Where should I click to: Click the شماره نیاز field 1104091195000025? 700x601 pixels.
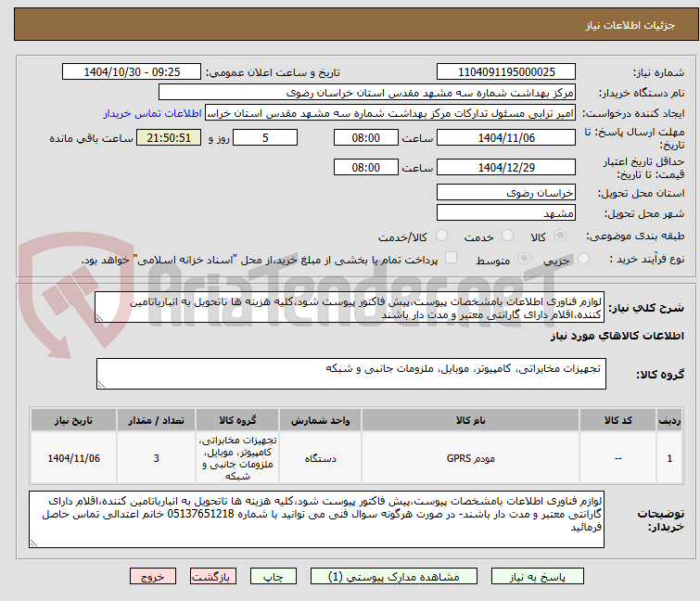(x=506, y=72)
